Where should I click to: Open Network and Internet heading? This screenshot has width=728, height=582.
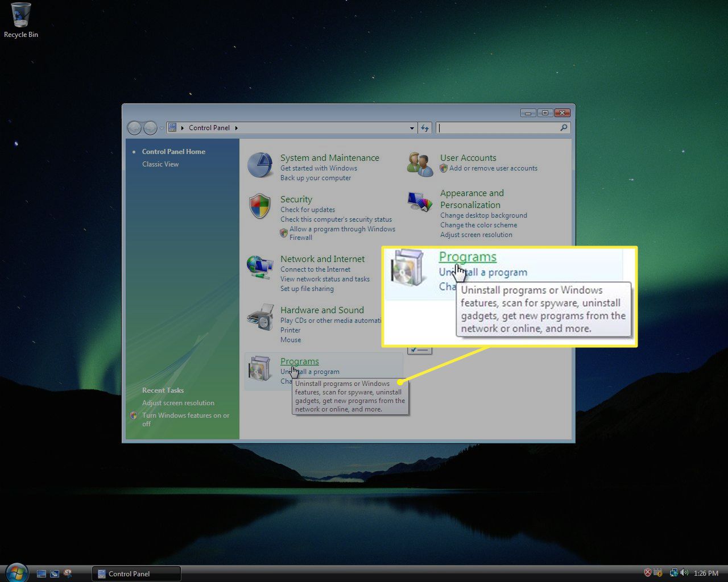[x=322, y=259]
